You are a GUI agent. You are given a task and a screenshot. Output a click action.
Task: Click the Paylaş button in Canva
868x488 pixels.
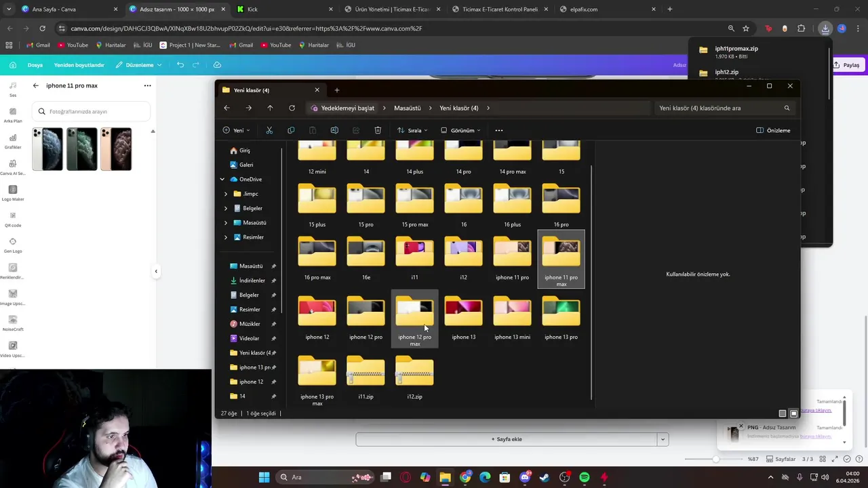click(846, 65)
